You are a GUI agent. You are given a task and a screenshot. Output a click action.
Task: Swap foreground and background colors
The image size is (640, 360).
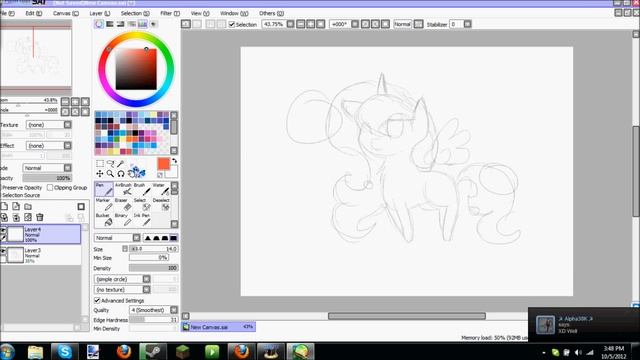(x=174, y=161)
